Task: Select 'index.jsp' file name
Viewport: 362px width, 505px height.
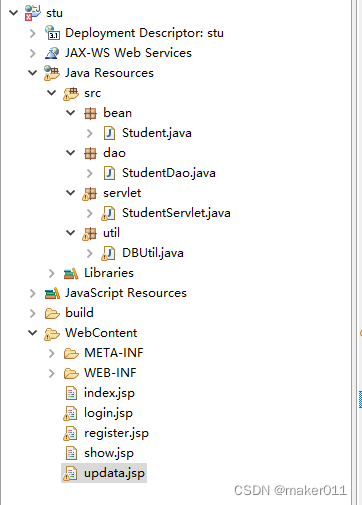Action: pos(109,393)
